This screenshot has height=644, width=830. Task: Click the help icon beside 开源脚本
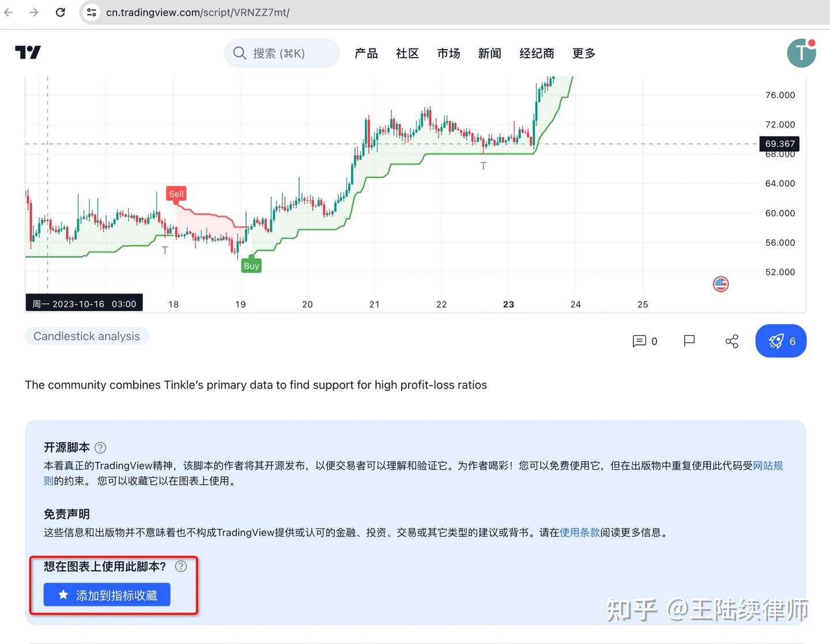pyautogui.click(x=100, y=447)
